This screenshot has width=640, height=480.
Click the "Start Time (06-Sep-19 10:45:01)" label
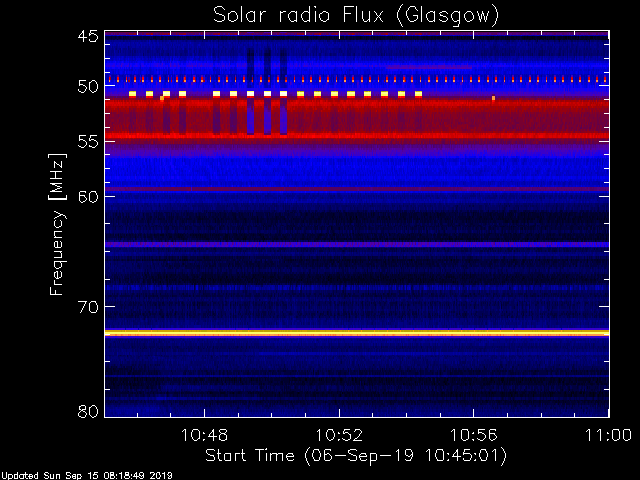pyautogui.click(x=356, y=456)
